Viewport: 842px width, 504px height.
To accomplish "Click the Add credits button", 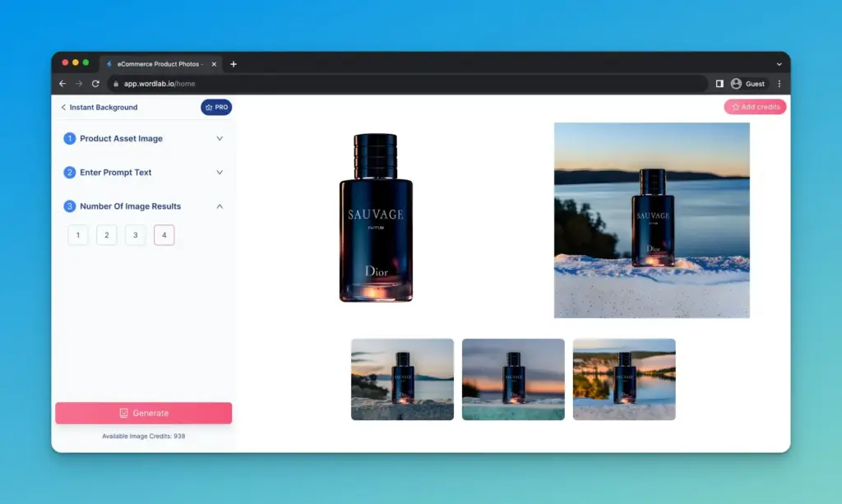I will [x=755, y=107].
